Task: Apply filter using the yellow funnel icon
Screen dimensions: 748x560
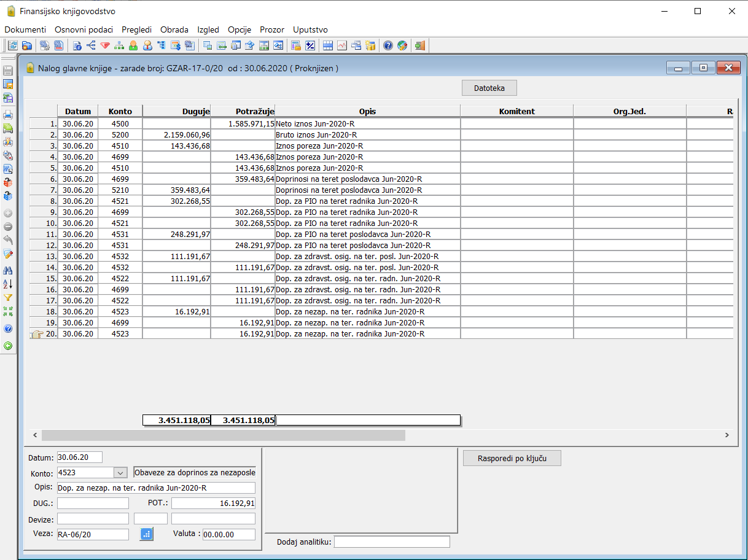Action: pos(8,298)
